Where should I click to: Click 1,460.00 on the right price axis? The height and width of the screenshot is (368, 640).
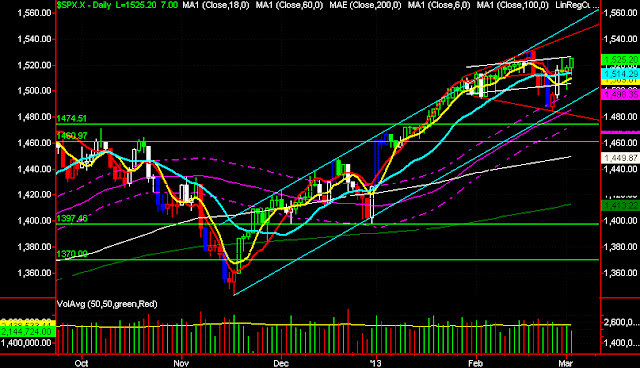(620, 143)
